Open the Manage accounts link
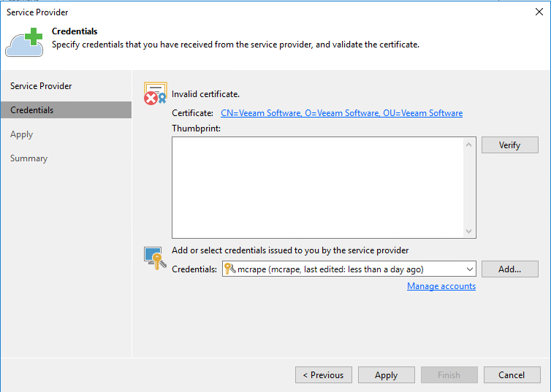The width and height of the screenshot is (551, 392). coord(441,286)
